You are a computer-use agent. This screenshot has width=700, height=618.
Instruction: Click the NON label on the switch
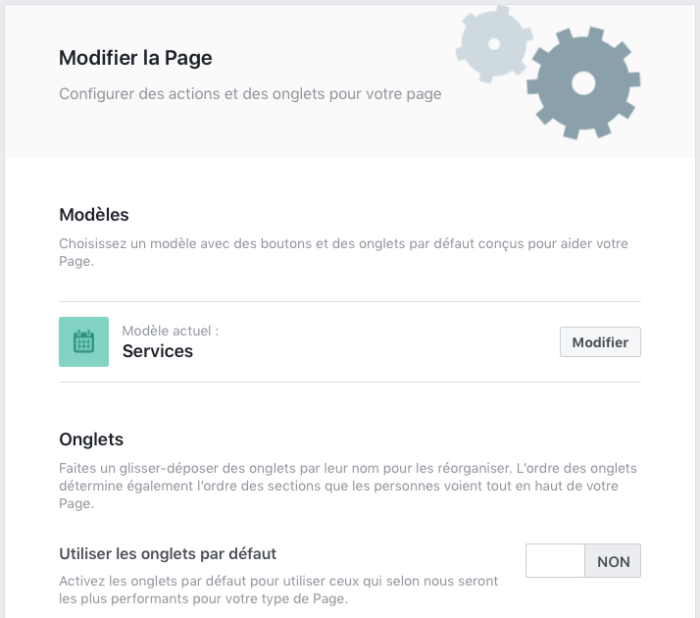[x=613, y=561]
